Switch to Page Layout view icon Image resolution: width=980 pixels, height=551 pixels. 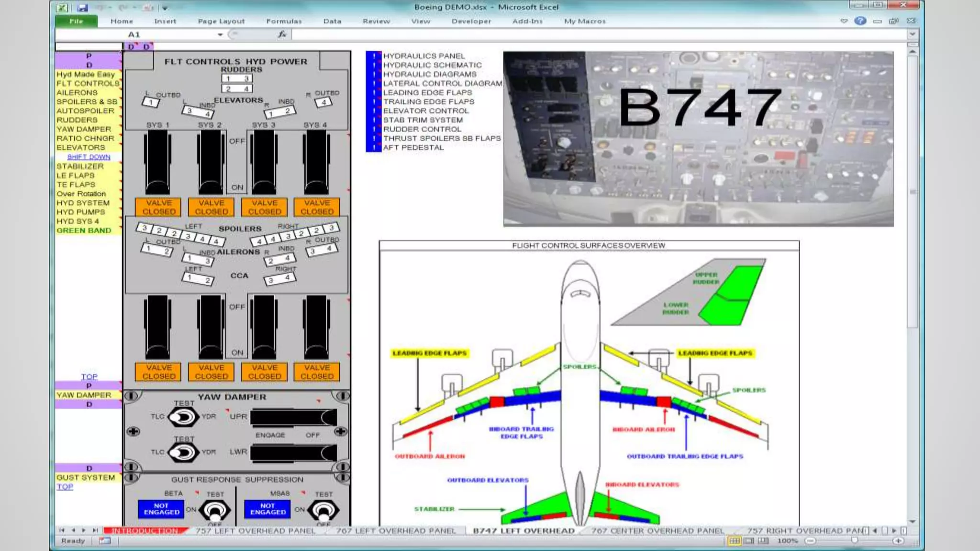[749, 541]
